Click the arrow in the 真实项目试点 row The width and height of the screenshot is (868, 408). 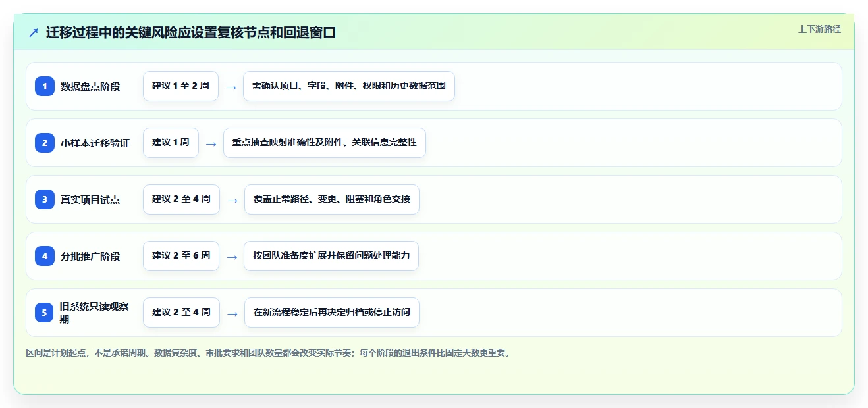point(232,200)
